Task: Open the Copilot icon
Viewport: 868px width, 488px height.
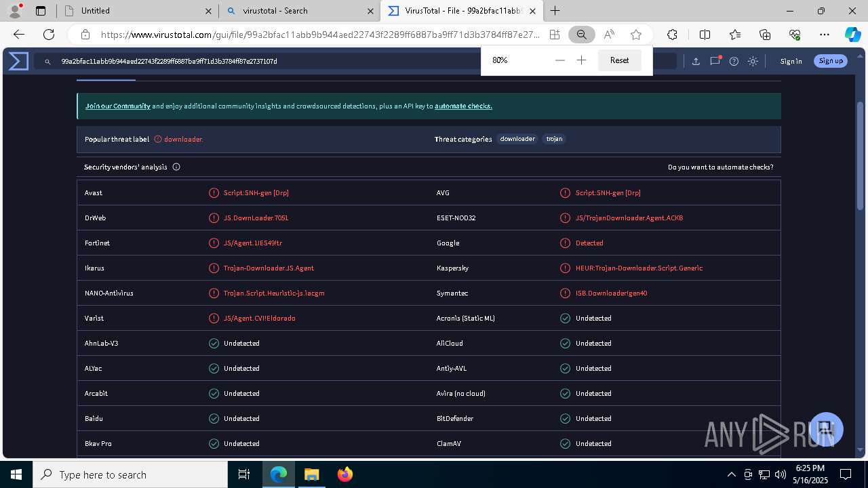Action: coord(853,35)
